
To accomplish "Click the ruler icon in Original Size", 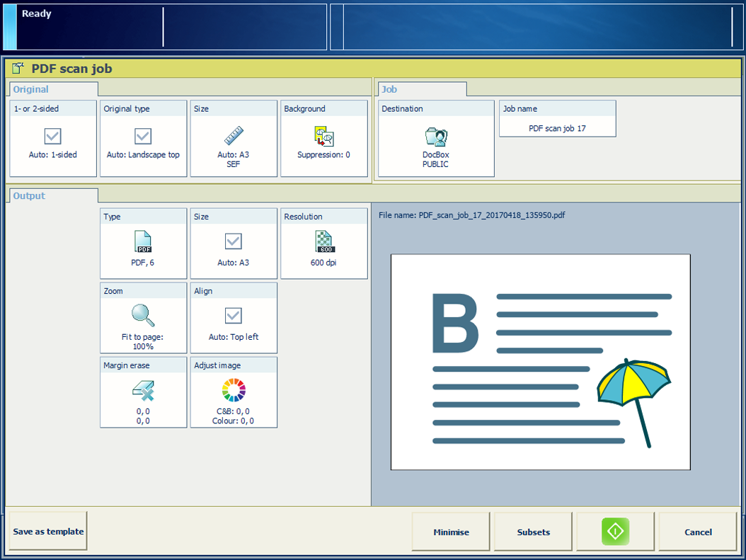I will point(234,136).
